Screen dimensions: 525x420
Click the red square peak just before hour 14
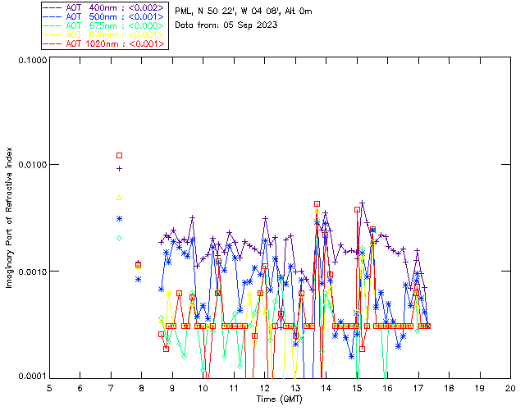click(x=317, y=204)
